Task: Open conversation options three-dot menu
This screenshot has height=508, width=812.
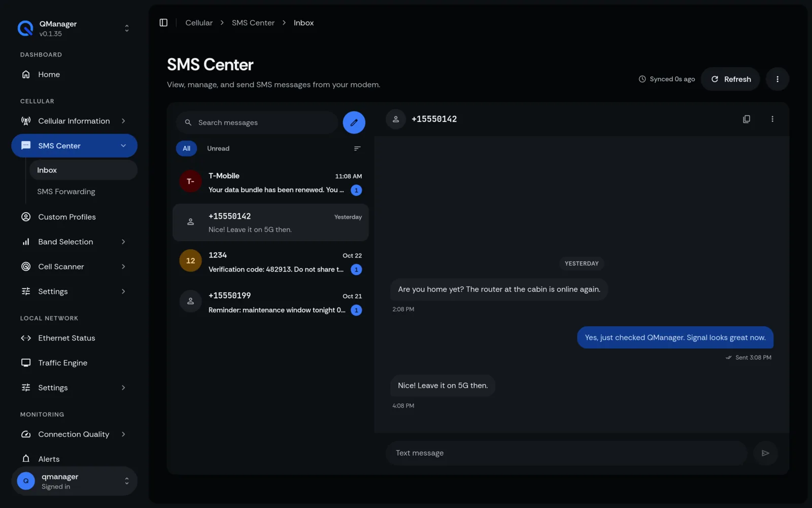Action: tap(772, 119)
